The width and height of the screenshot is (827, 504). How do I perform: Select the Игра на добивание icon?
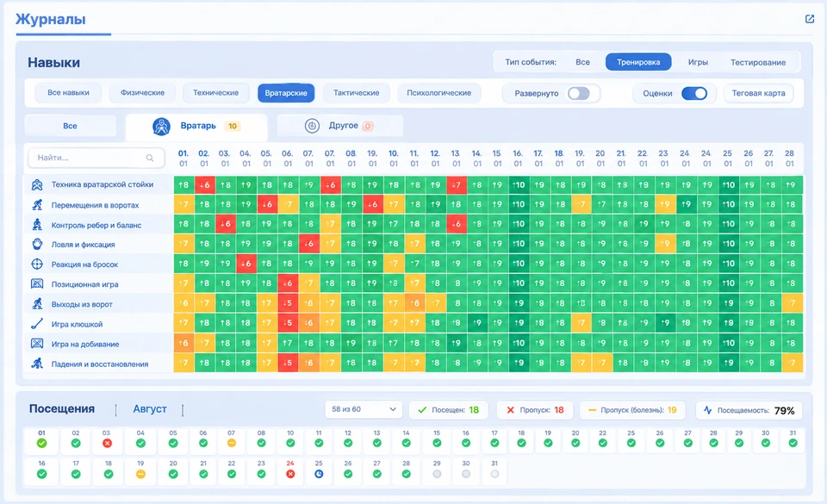(x=37, y=344)
